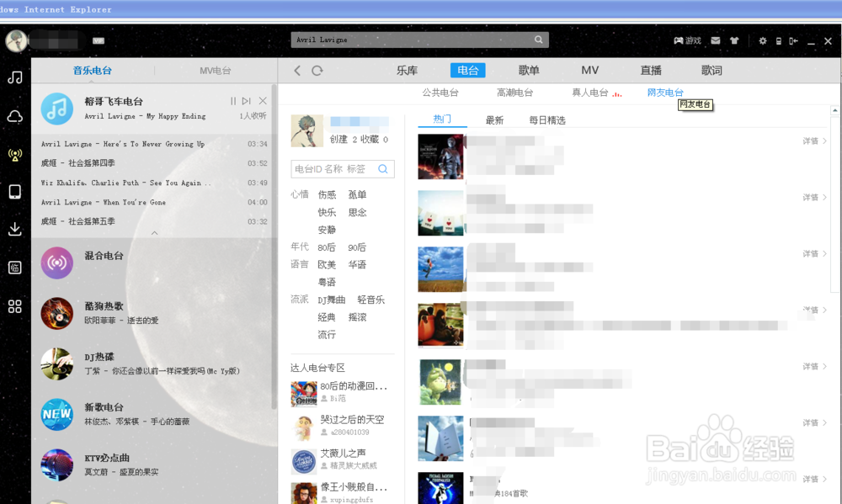Screen dimensions: 842x504
Task: Select 真人电台 sub-tab
Action: point(590,93)
